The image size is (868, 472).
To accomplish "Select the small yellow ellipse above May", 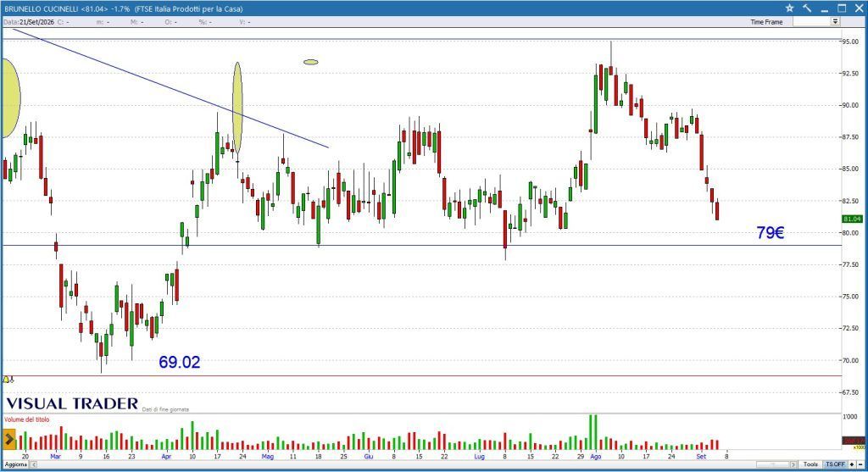I will click(x=311, y=62).
